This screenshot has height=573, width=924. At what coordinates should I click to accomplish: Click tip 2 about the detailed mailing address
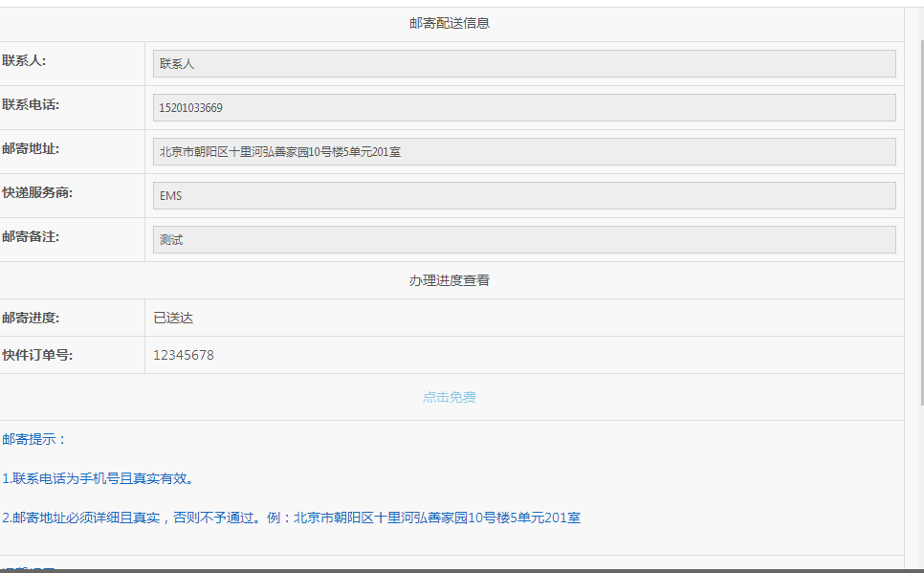291,518
